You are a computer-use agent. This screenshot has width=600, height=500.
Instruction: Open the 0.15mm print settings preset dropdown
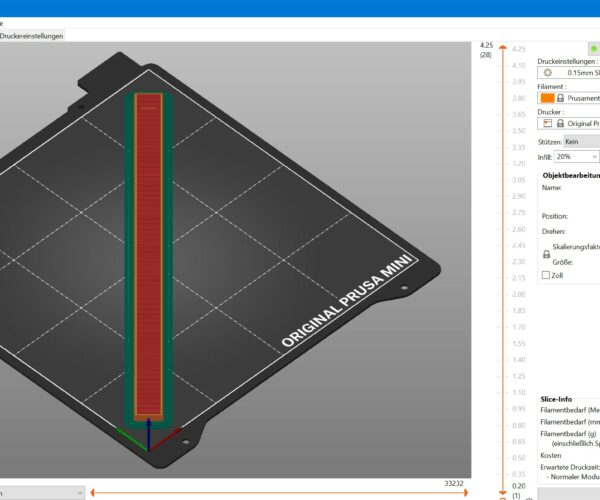click(569, 72)
